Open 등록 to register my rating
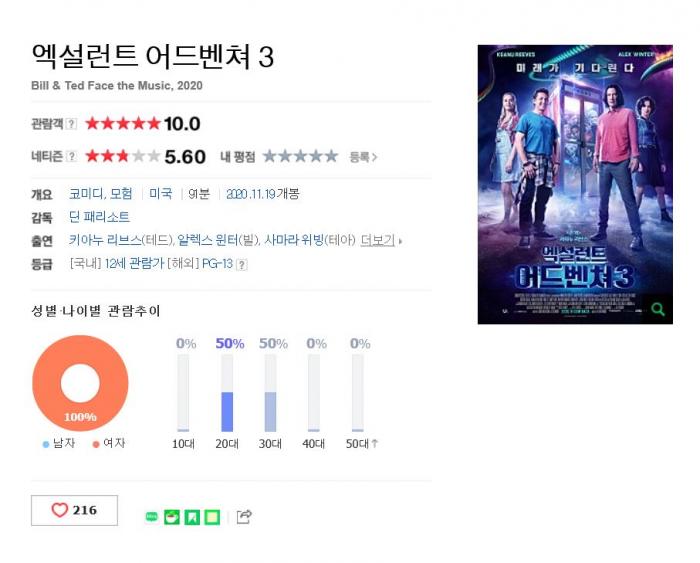Screen dimensions: 700x563 [x=363, y=157]
